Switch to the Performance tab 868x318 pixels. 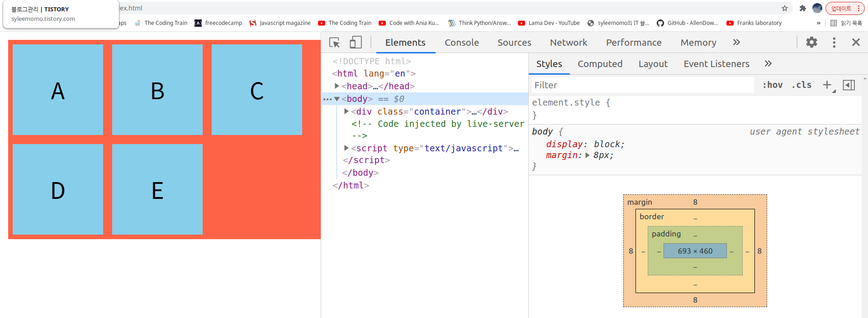click(634, 43)
